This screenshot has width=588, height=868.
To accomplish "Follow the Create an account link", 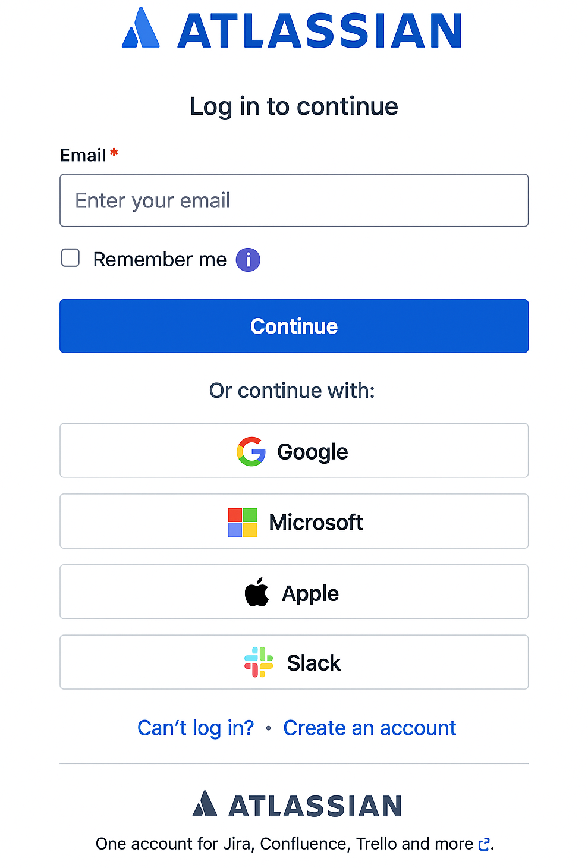I will pyautogui.click(x=369, y=728).
